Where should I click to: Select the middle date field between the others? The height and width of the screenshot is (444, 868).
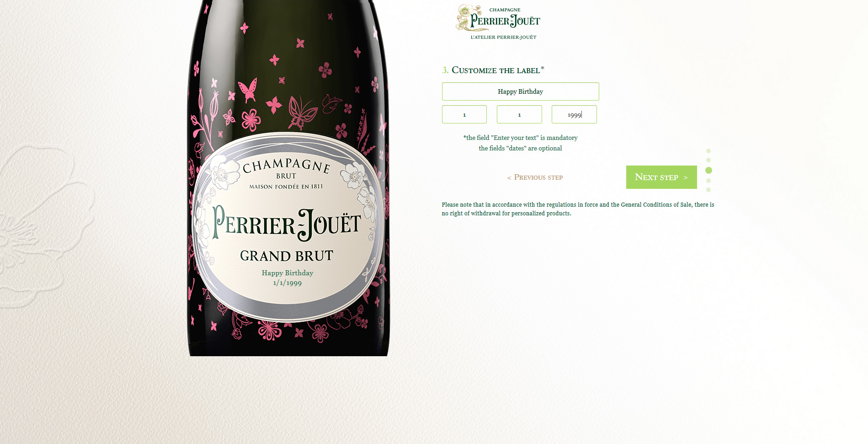tap(519, 114)
